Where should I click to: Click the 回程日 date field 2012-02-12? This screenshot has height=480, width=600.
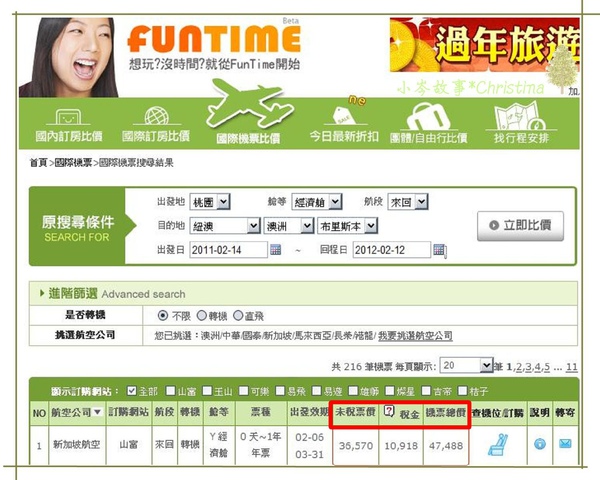392,250
